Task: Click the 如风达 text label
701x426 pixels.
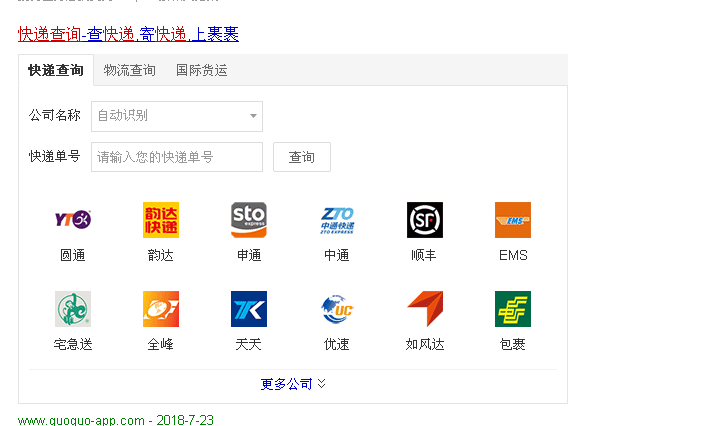Action: click(x=425, y=344)
